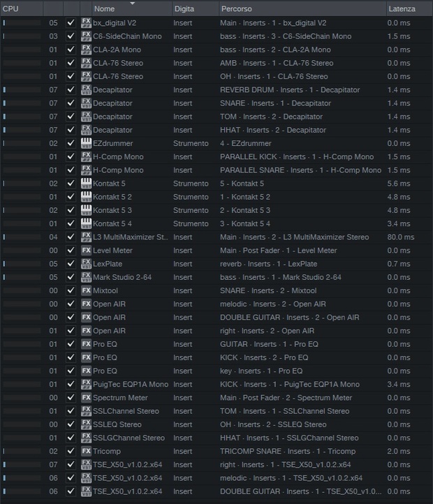433x504 pixels.
Task: Sort by the Latenza column header
Action: 409,8
